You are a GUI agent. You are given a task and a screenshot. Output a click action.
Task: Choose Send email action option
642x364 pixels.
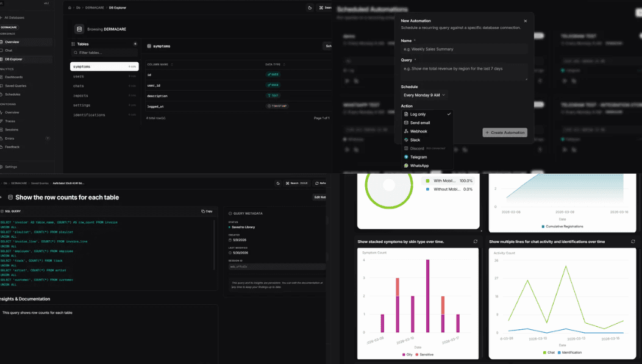click(427, 123)
